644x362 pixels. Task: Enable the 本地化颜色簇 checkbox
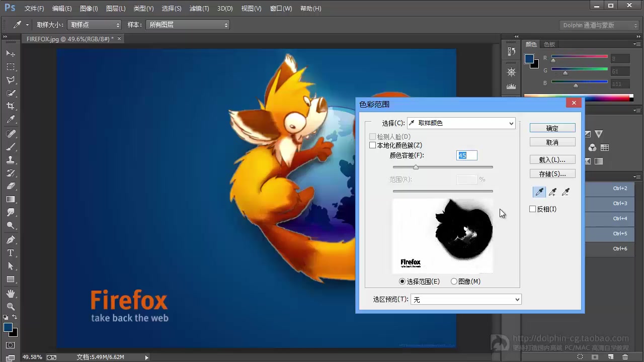pyautogui.click(x=372, y=145)
